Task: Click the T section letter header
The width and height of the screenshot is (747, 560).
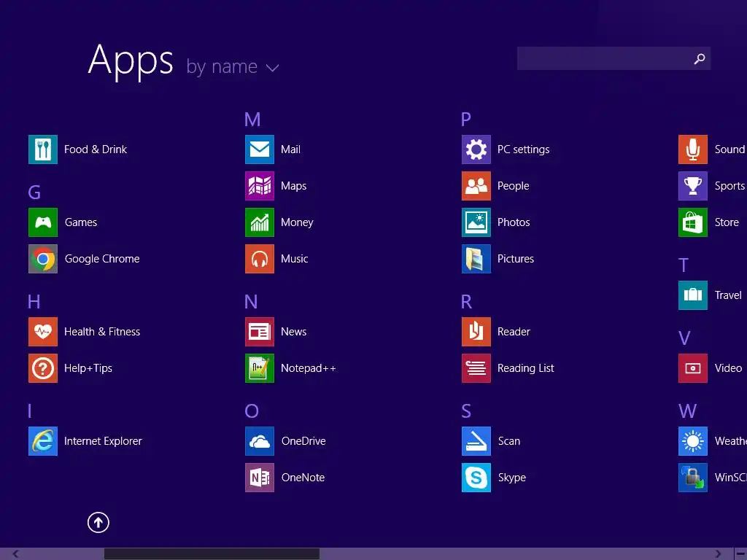Action: [683, 265]
